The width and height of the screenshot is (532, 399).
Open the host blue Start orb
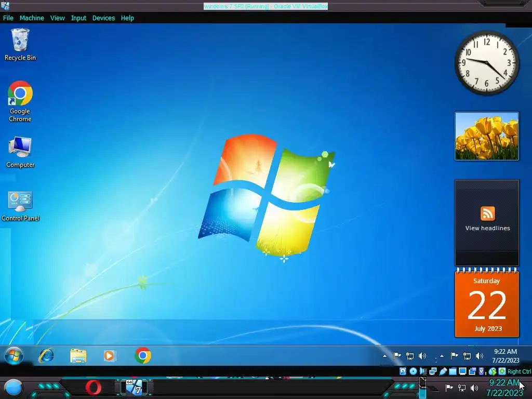[x=14, y=388]
